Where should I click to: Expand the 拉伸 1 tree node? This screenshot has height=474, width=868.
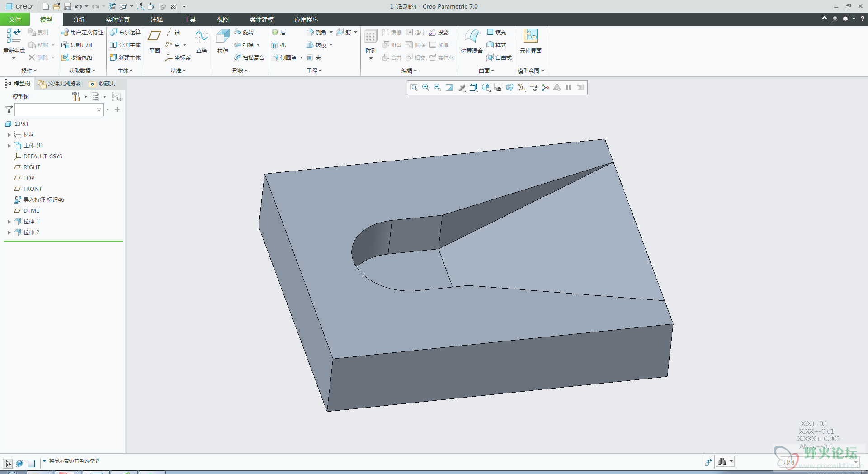[x=9, y=222]
